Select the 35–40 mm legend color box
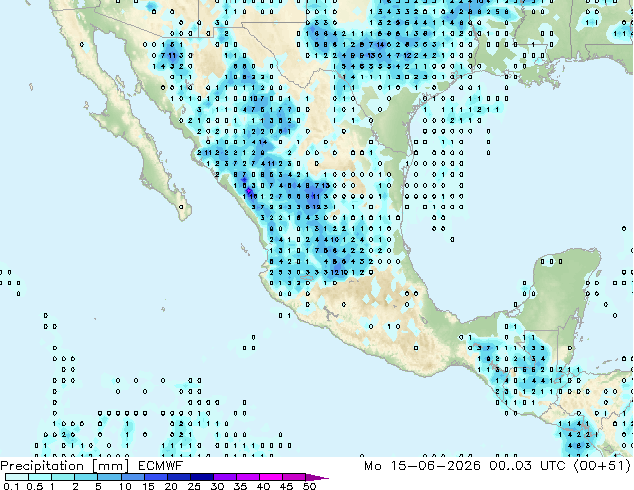This screenshot has width=634, height=490. [x=247, y=477]
